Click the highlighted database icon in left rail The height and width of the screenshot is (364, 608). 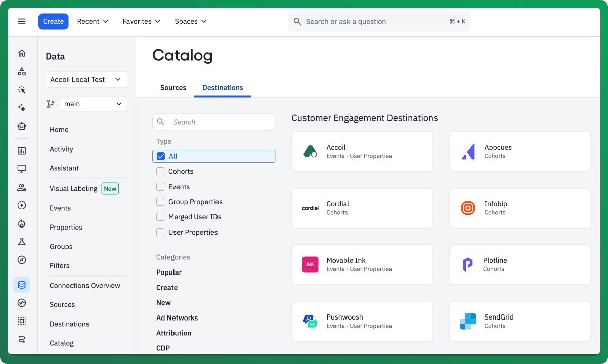coord(22,285)
